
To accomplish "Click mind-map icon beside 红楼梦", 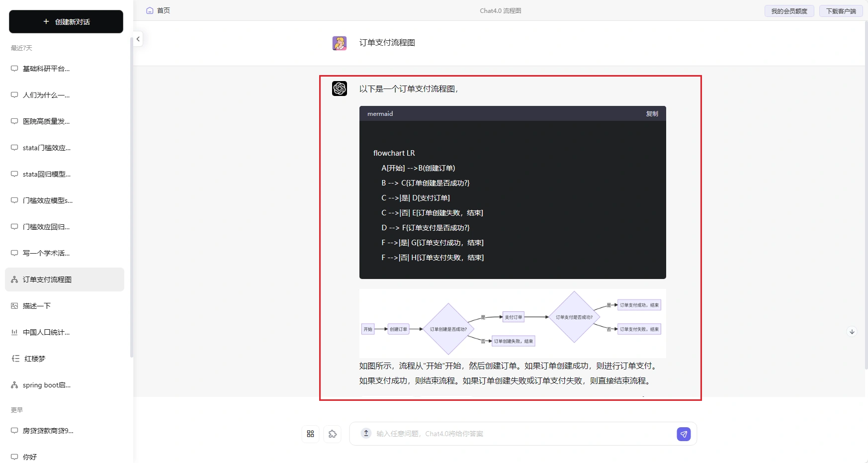I will click(15, 359).
